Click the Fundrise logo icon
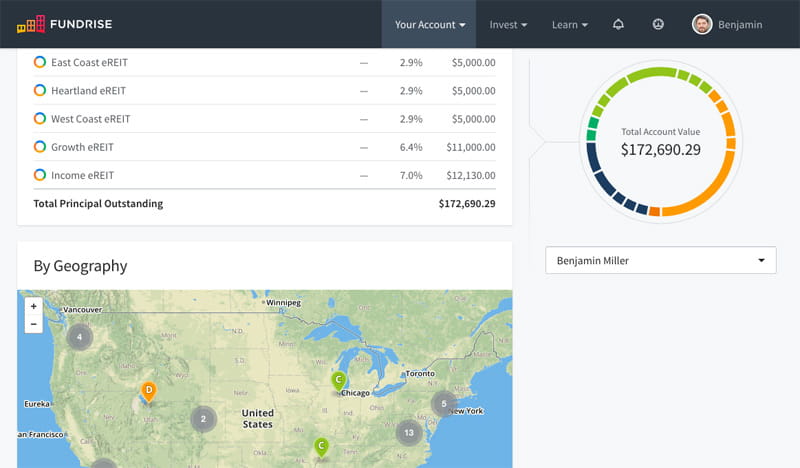Screen dimensions: 800x468 tap(31, 23)
